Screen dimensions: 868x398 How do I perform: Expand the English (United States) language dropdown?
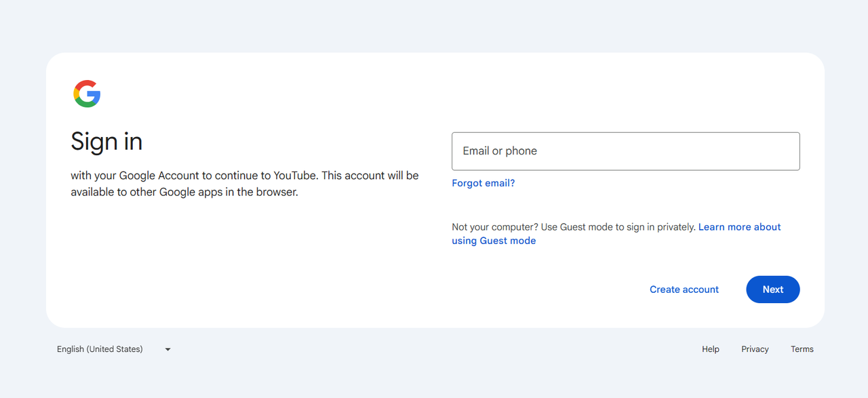click(x=100, y=349)
